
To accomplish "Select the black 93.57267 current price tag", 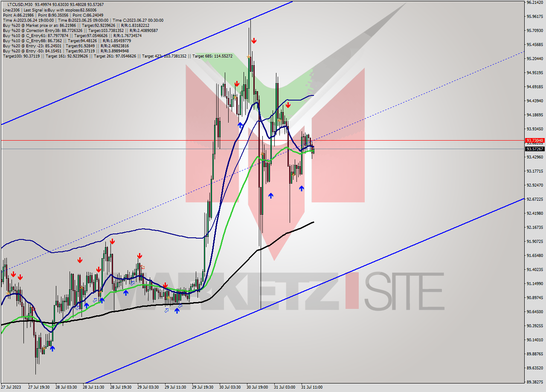I will 534,149.
